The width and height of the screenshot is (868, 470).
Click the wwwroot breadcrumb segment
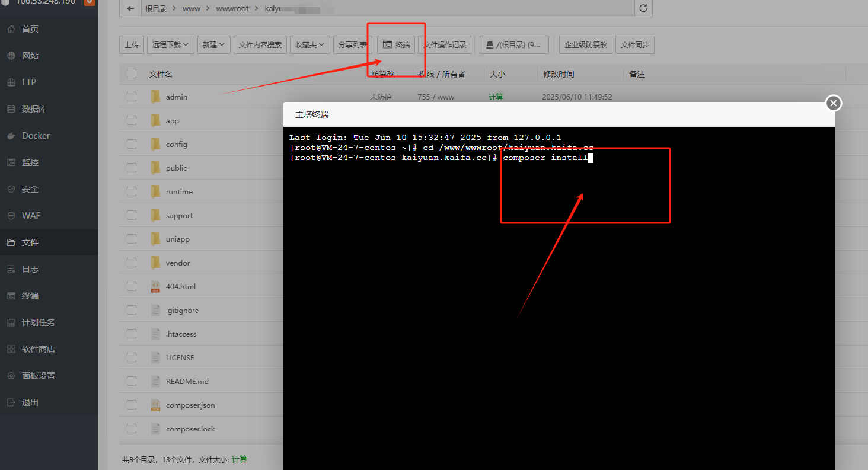[232, 9]
